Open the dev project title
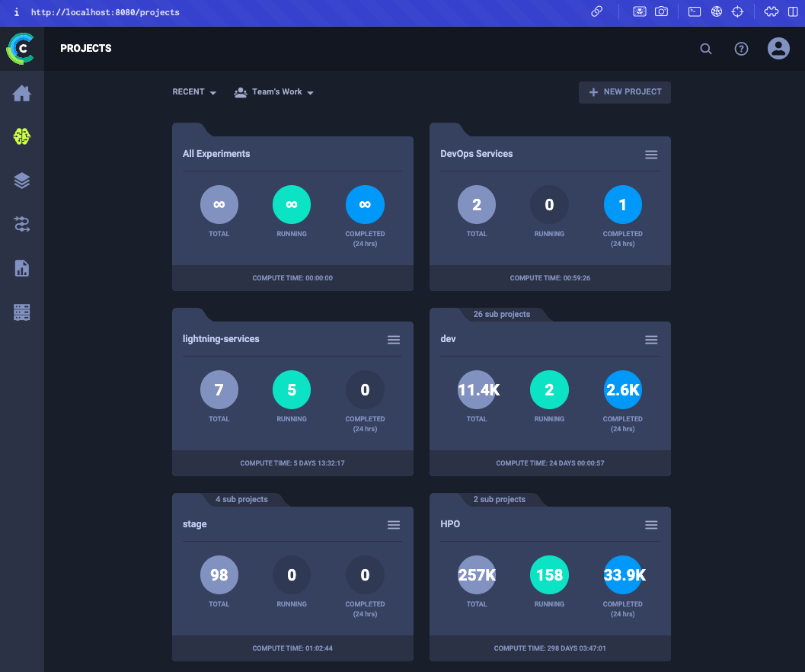The width and height of the screenshot is (805, 672). (x=448, y=338)
